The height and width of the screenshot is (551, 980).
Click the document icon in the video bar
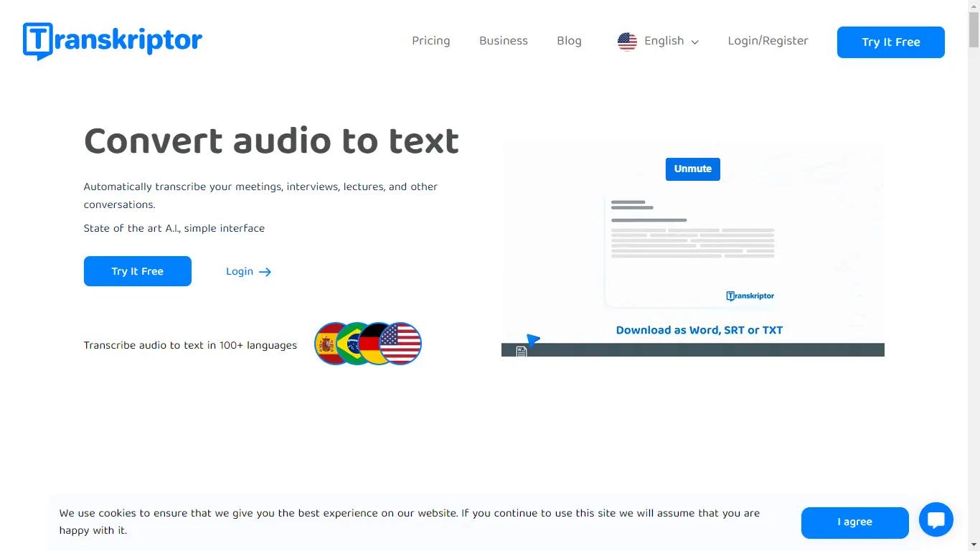[x=522, y=351]
